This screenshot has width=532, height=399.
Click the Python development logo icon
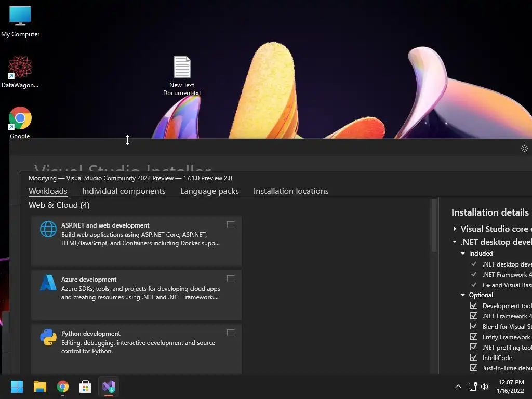(x=48, y=337)
